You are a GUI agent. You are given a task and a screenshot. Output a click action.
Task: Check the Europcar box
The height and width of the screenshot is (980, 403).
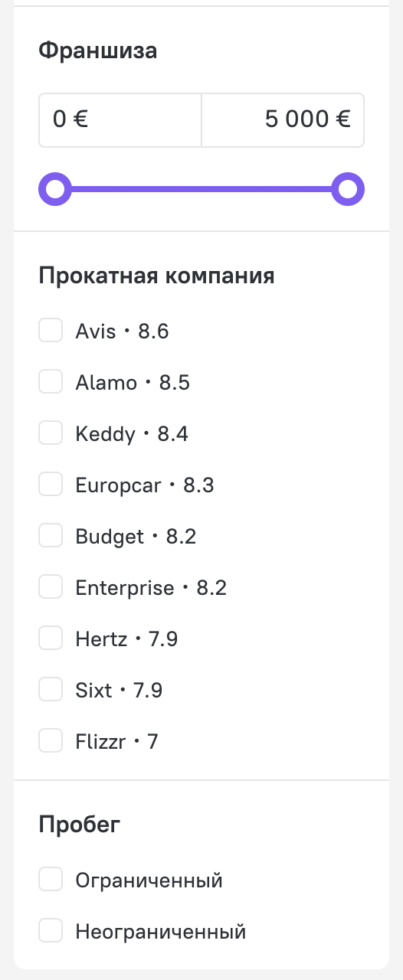tap(51, 485)
